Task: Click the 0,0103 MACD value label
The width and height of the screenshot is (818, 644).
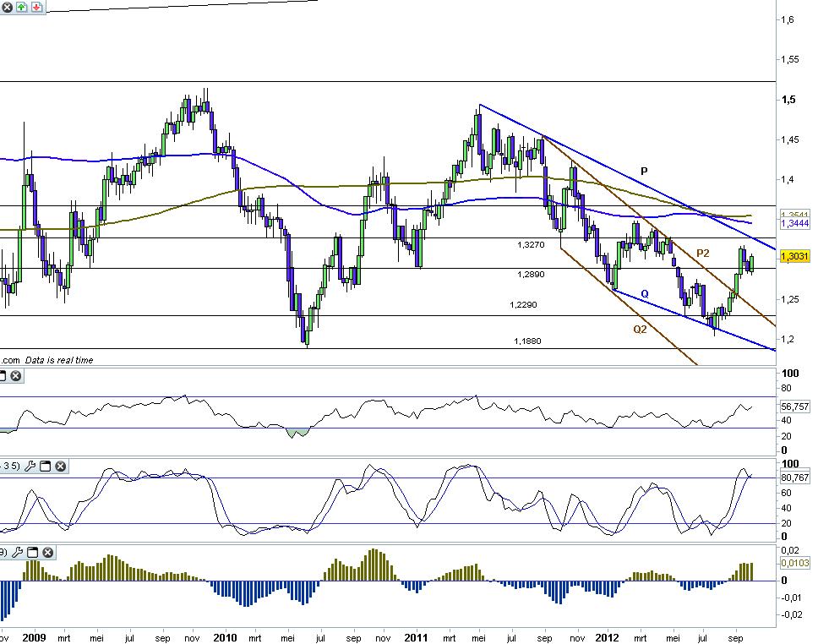Action: tap(794, 563)
